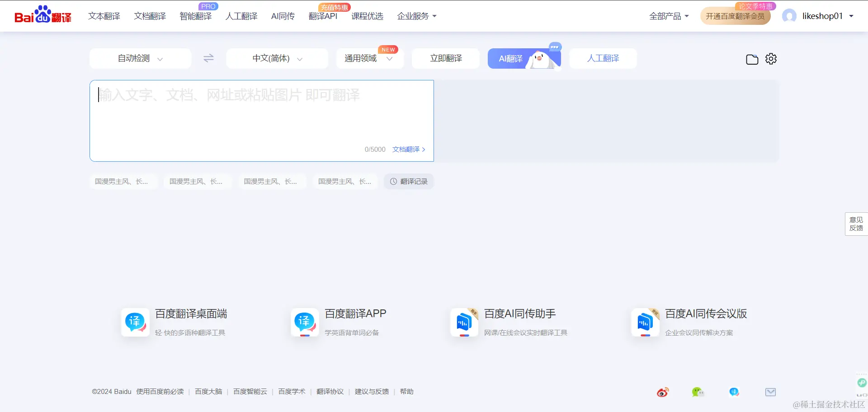Viewport: 868px width, 412px height.
Task: Open the 翻译协议 footer link
Action: (330, 392)
